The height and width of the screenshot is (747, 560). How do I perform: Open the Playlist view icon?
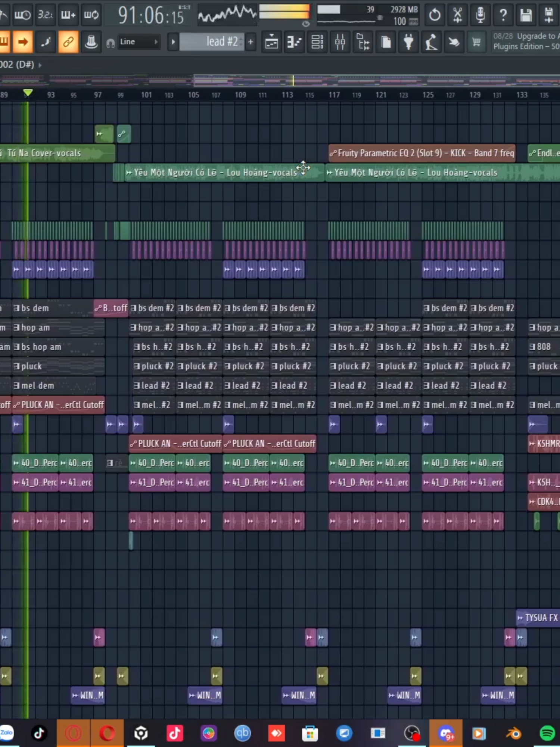click(x=271, y=42)
